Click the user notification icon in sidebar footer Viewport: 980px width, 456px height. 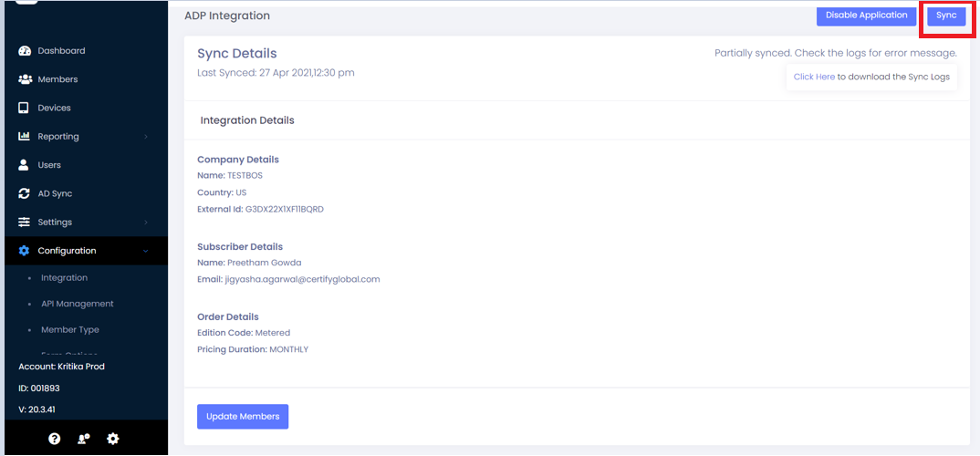(x=84, y=439)
